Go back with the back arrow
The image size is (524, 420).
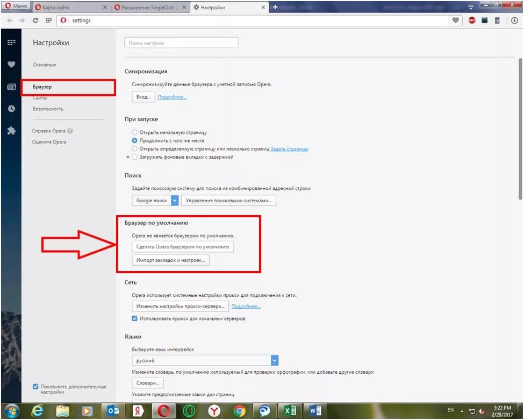[10, 20]
